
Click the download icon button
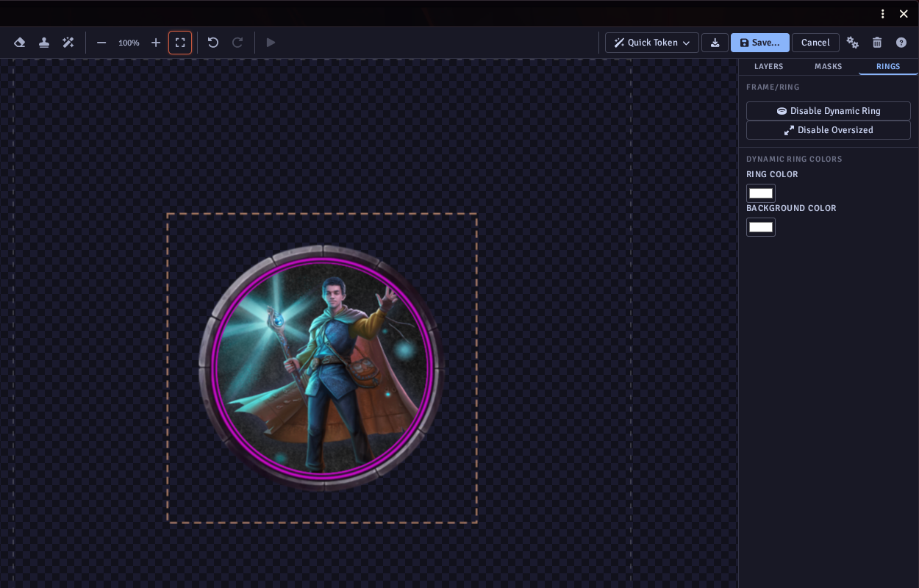point(715,43)
